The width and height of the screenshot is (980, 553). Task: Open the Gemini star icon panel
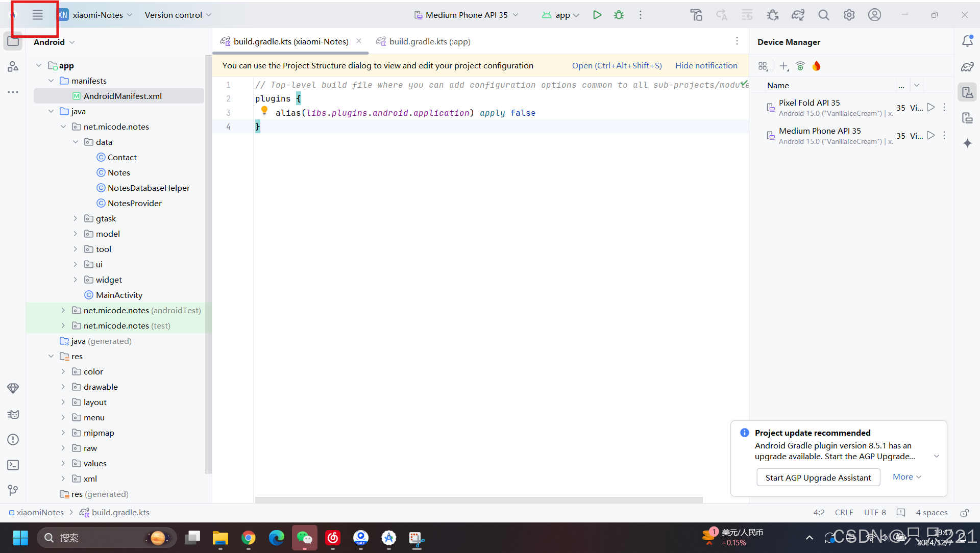tap(967, 143)
